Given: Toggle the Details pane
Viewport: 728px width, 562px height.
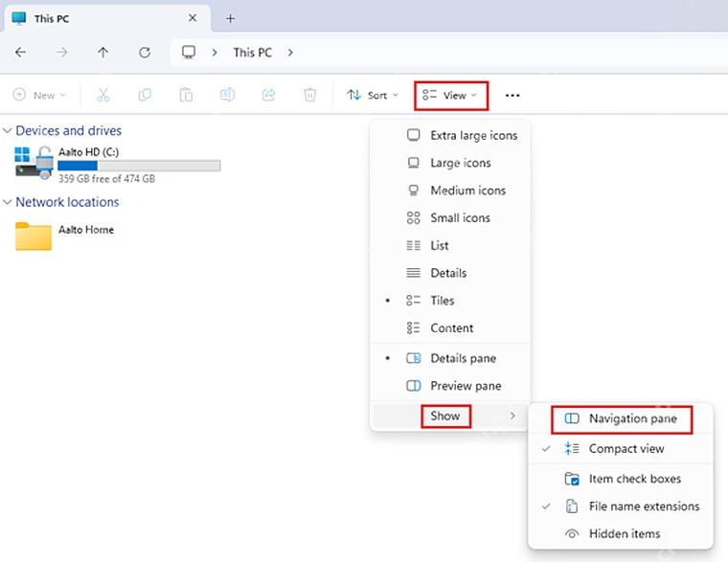Looking at the screenshot, I should pyautogui.click(x=450, y=358).
